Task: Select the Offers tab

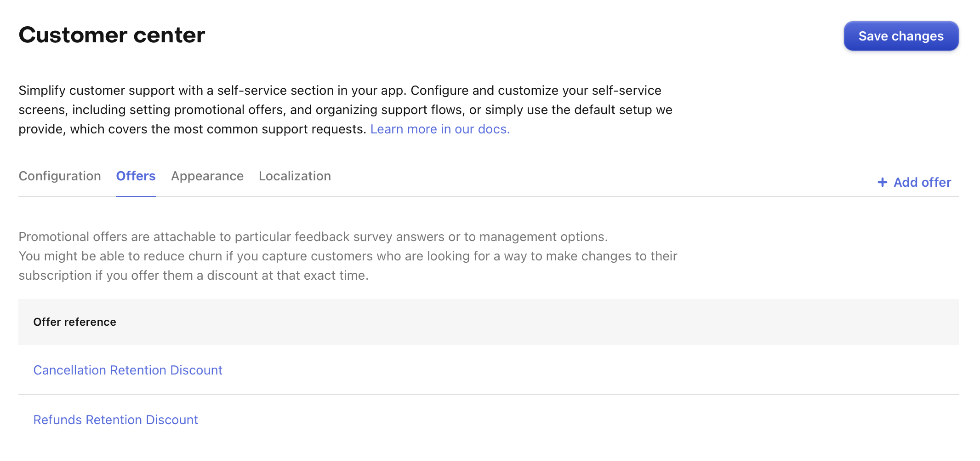Action: (x=136, y=176)
